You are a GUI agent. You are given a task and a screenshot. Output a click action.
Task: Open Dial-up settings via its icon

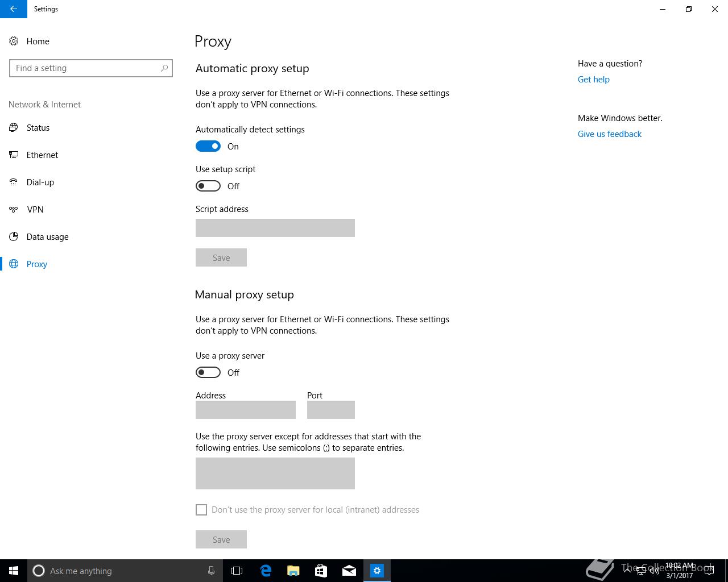tap(14, 182)
